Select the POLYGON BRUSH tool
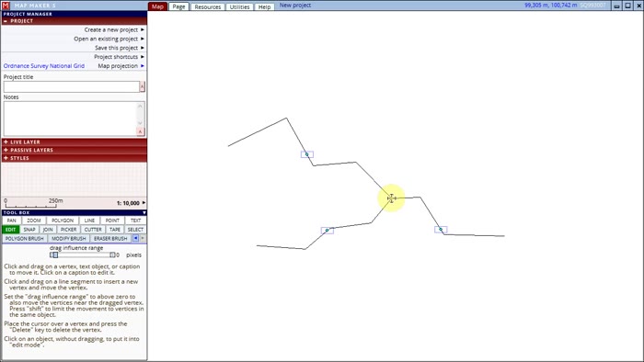Viewport: 644px width, 362px height. (25, 239)
